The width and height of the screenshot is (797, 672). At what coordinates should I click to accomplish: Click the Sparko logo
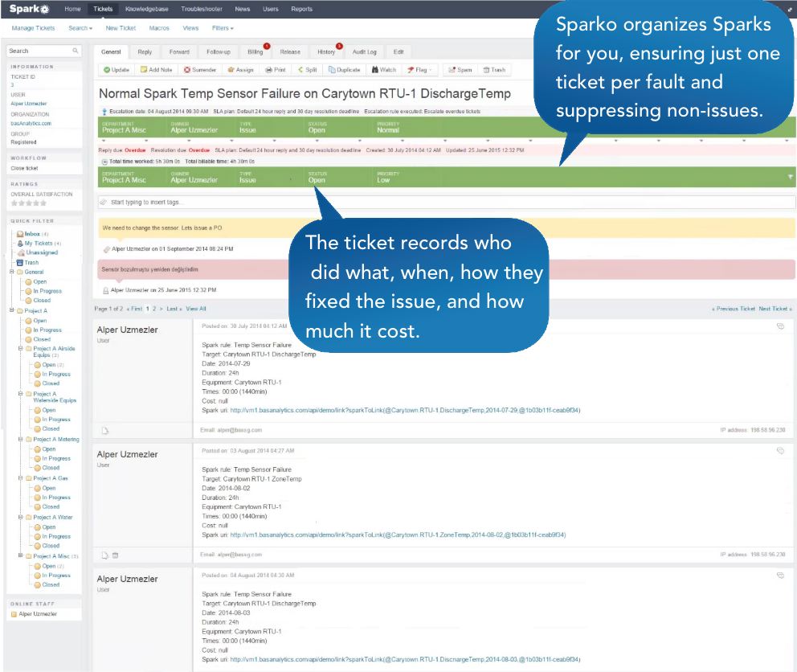30,9
